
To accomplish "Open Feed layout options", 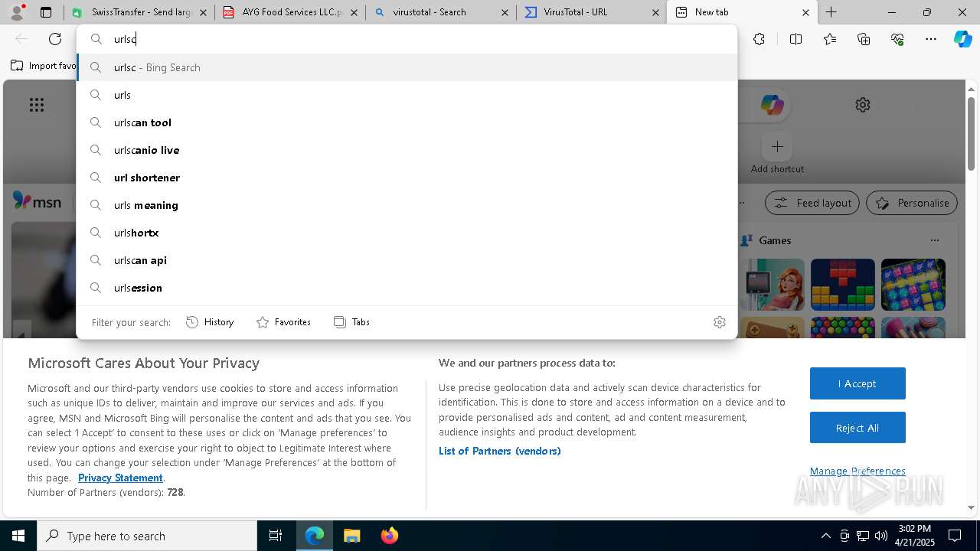I will pos(812,203).
